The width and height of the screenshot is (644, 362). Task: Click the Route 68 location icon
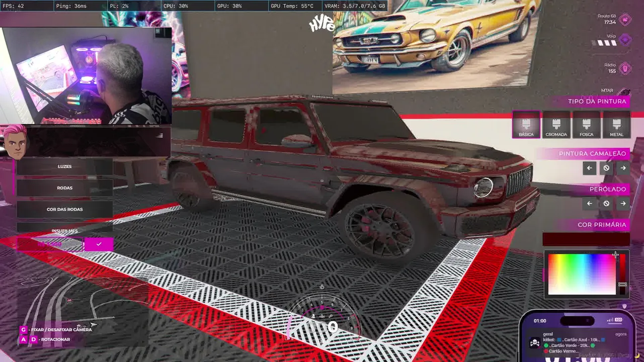(x=625, y=20)
